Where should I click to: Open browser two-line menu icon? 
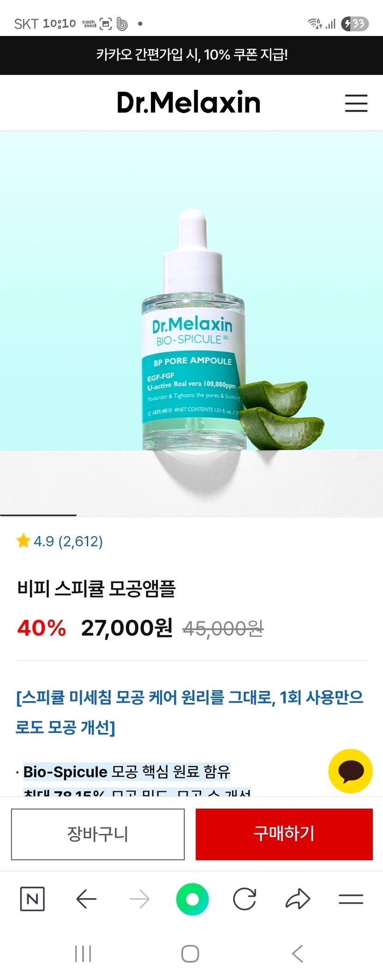(x=351, y=899)
